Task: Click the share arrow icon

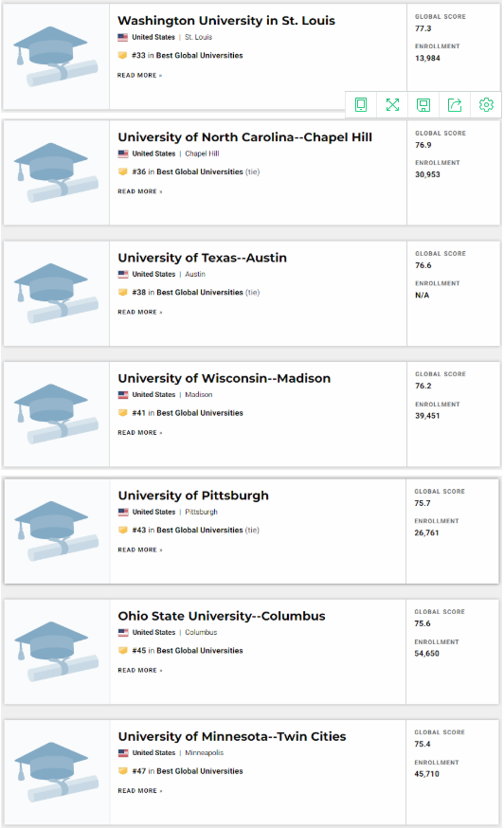Action: (455, 104)
